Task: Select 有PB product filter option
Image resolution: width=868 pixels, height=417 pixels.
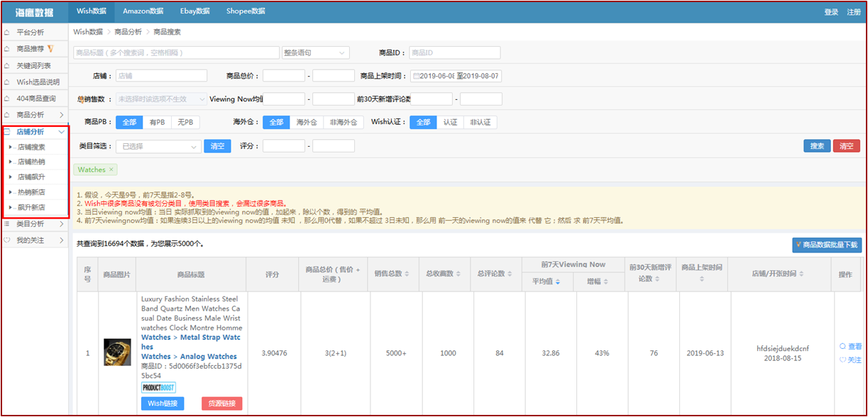Action: (x=157, y=123)
